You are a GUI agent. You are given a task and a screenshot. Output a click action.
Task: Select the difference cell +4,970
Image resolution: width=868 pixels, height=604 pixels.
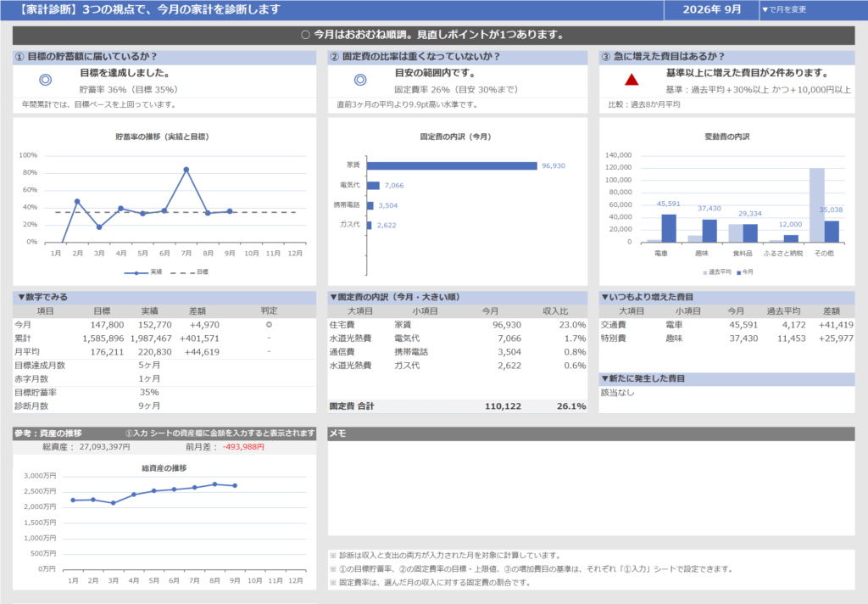(x=204, y=325)
